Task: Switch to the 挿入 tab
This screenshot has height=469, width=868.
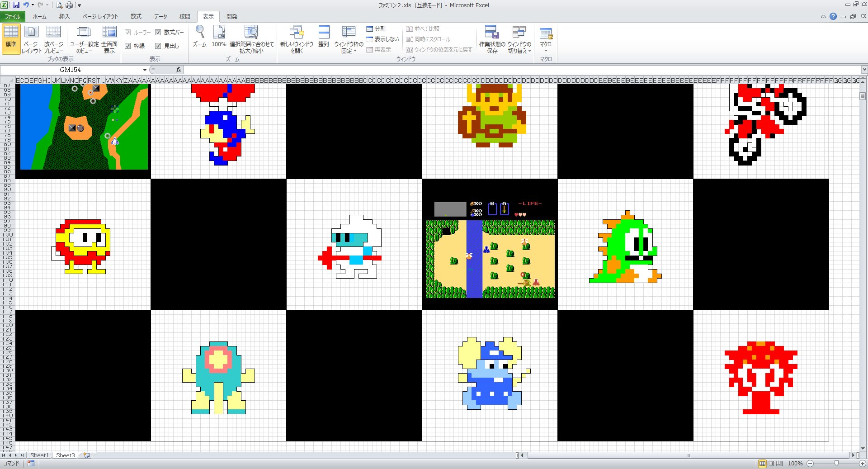Action: click(x=64, y=17)
